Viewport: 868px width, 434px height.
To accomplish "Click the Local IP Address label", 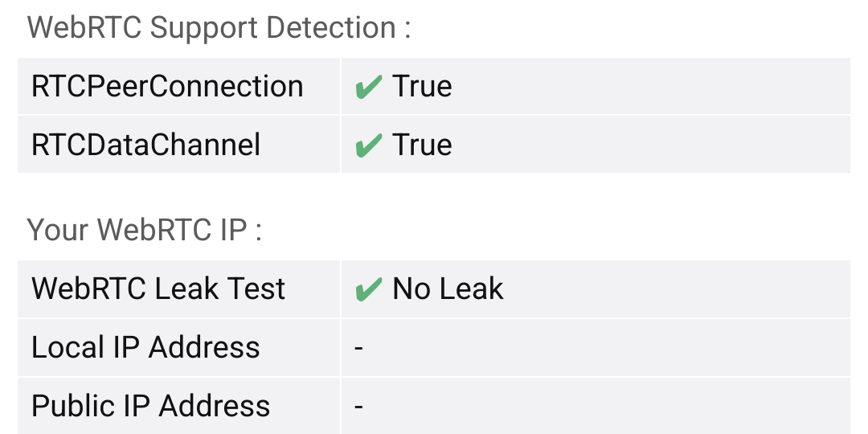I will [145, 347].
